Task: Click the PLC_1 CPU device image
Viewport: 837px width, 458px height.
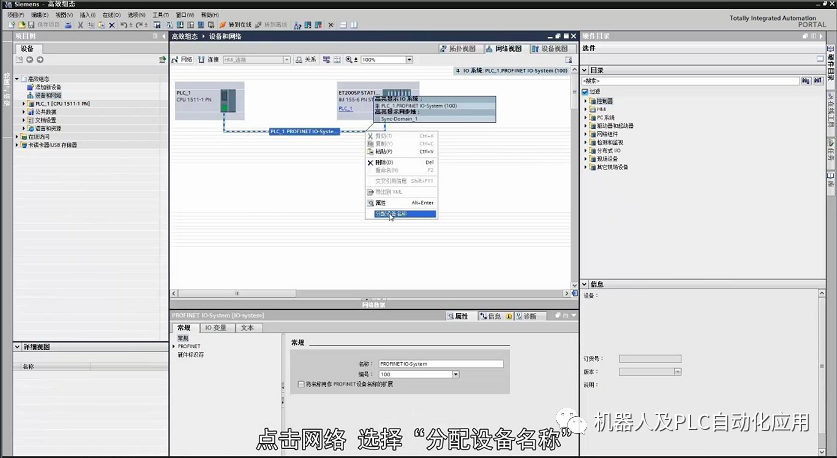Action: (x=228, y=100)
